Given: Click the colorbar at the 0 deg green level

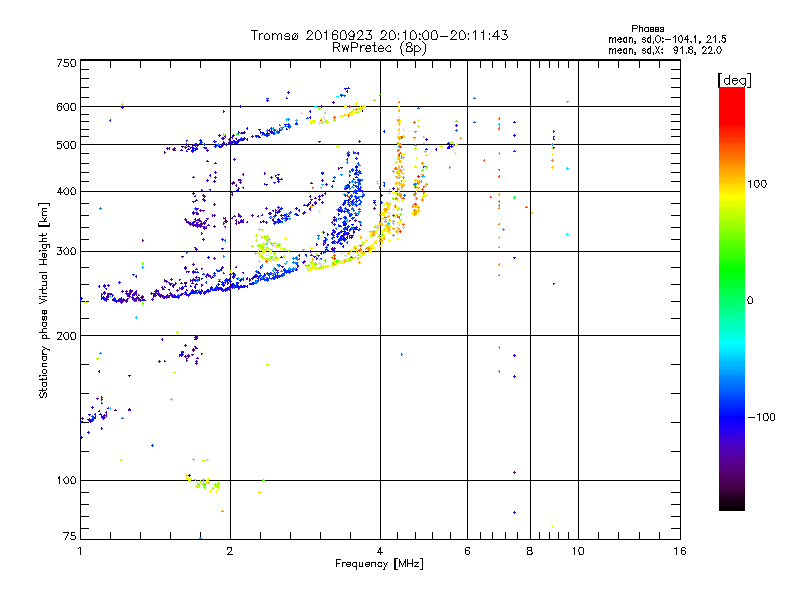Looking at the screenshot, I should [732, 300].
